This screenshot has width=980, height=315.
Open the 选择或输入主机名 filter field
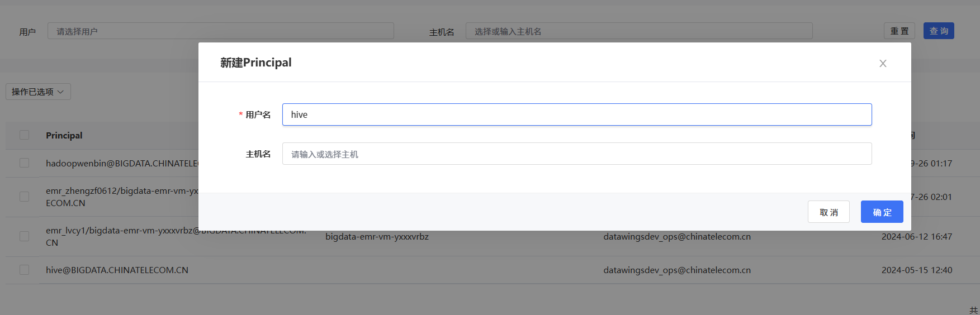tap(639, 31)
